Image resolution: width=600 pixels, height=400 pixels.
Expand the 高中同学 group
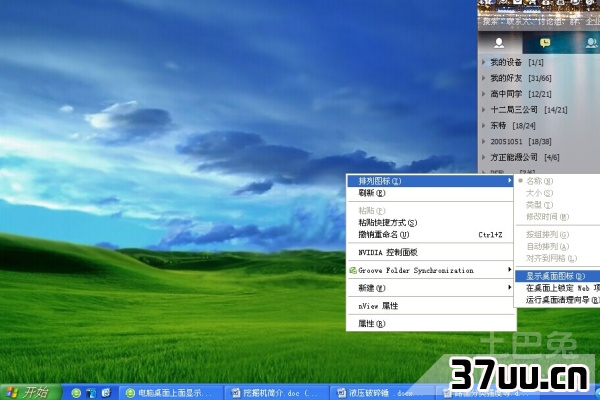(517, 94)
